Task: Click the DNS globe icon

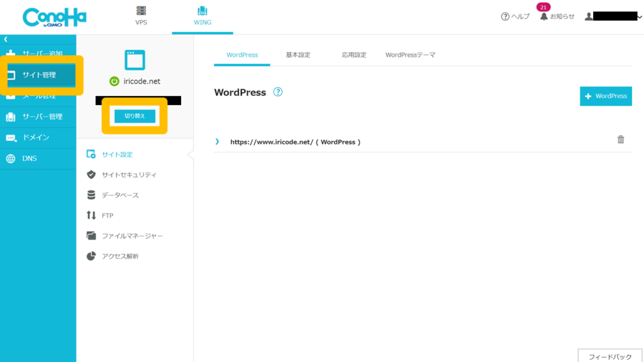Action: click(11, 159)
